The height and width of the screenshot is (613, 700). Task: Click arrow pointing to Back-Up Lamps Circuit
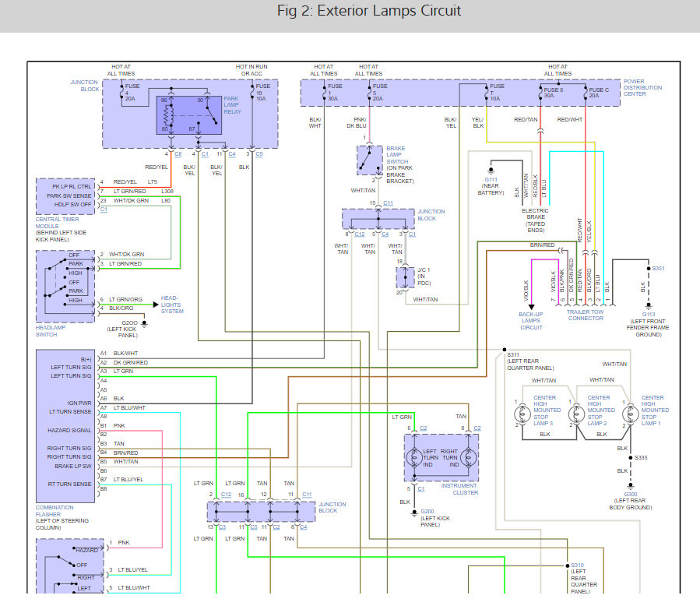click(x=531, y=307)
